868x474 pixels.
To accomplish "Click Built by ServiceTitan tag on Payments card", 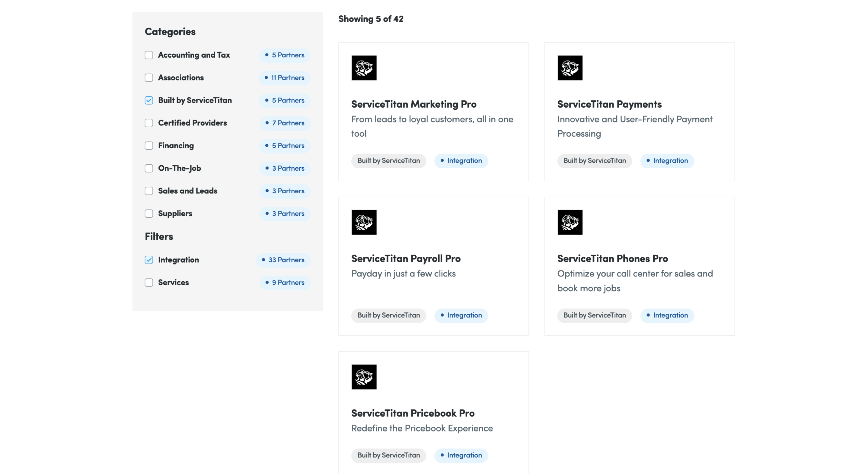I will point(594,161).
